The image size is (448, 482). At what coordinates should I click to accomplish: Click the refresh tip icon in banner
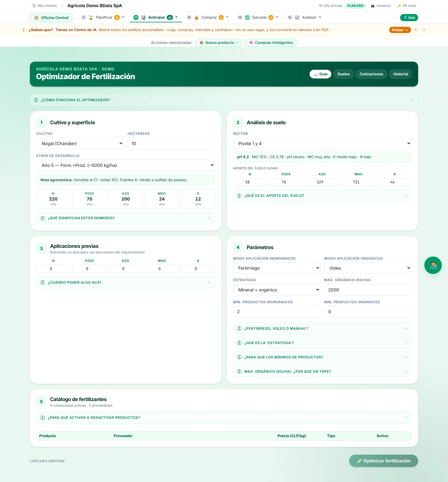pos(416,30)
